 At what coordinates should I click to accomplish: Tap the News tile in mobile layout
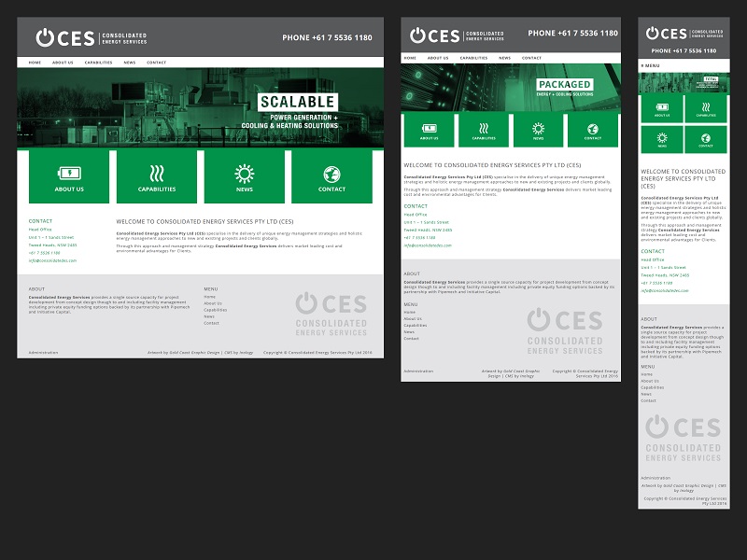661,138
